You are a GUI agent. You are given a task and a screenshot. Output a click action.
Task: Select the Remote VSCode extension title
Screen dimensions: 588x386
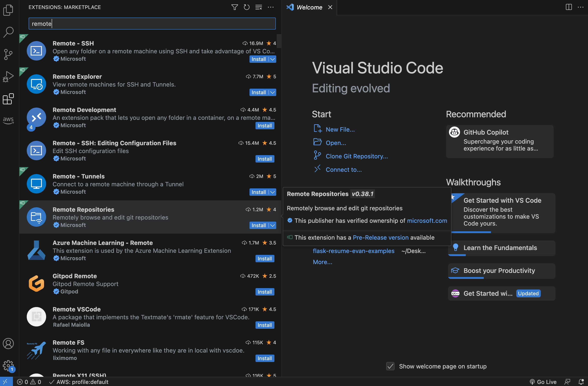click(77, 309)
